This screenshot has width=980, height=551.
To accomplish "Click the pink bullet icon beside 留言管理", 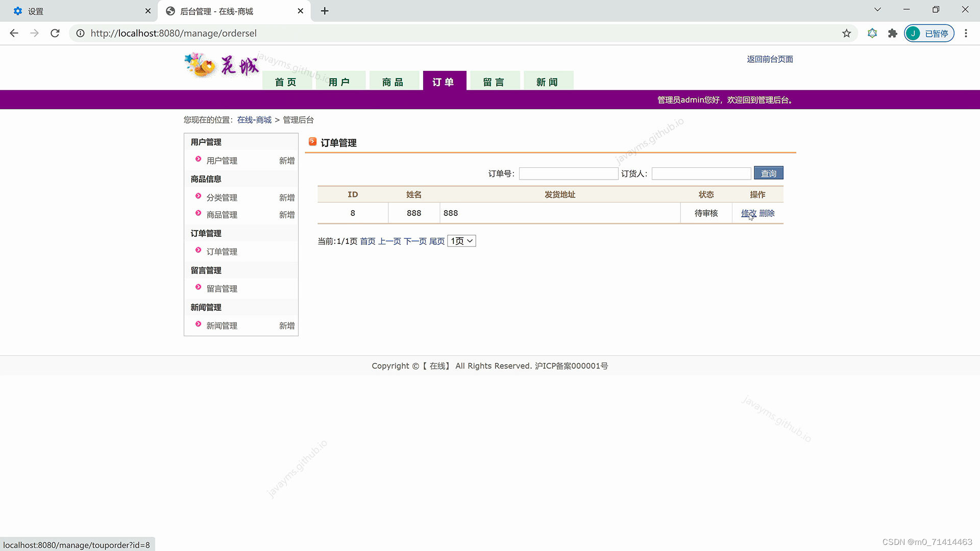I will (x=199, y=287).
